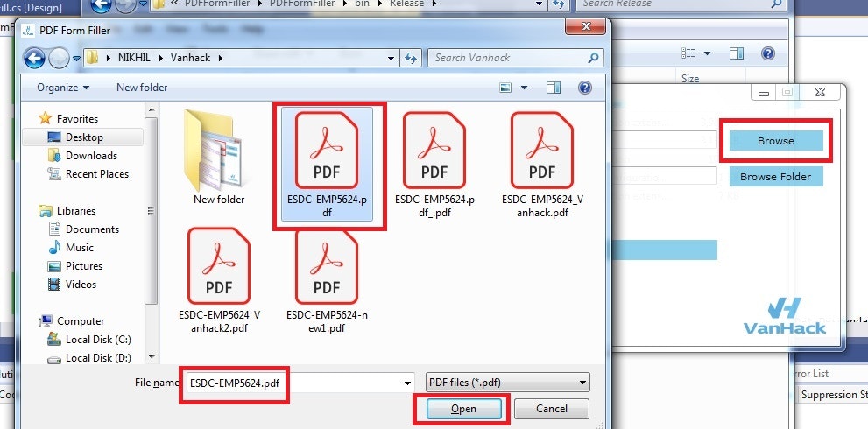
Task: Open the Videos library
Action: 81,284
